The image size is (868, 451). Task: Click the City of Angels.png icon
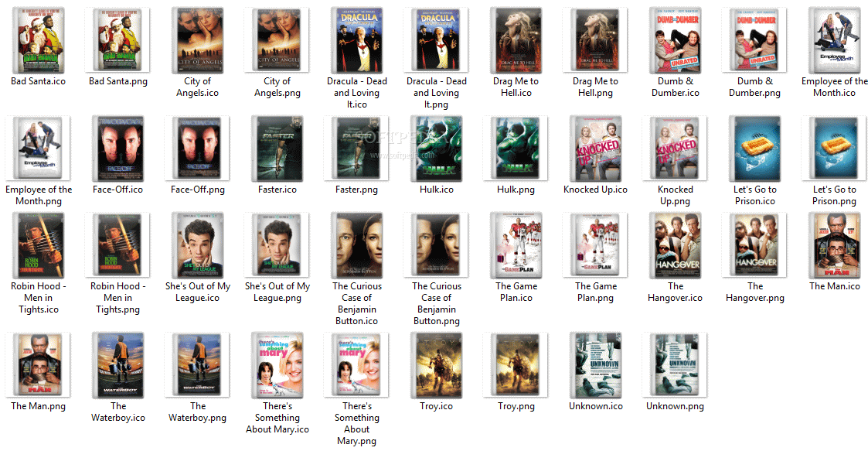(x=277, y=40)
